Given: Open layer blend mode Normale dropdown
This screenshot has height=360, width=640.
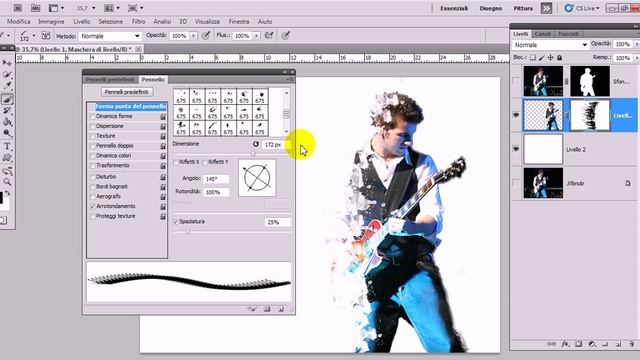Looking at the screenshot, I should click(x=550, y=45).
